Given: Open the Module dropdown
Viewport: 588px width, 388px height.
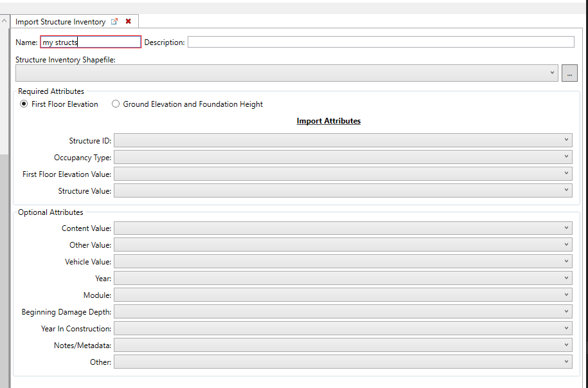Looking at the screenshot, I should [x=566, y=295].
